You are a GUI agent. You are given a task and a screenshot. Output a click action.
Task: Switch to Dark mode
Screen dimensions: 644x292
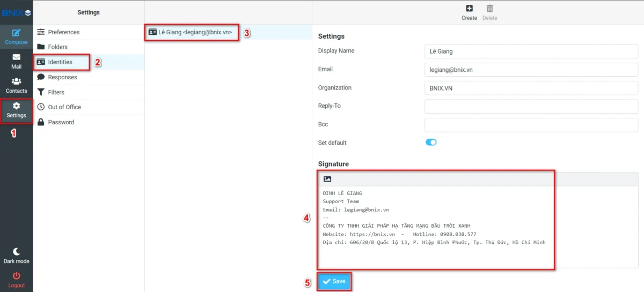pos(16,256)
